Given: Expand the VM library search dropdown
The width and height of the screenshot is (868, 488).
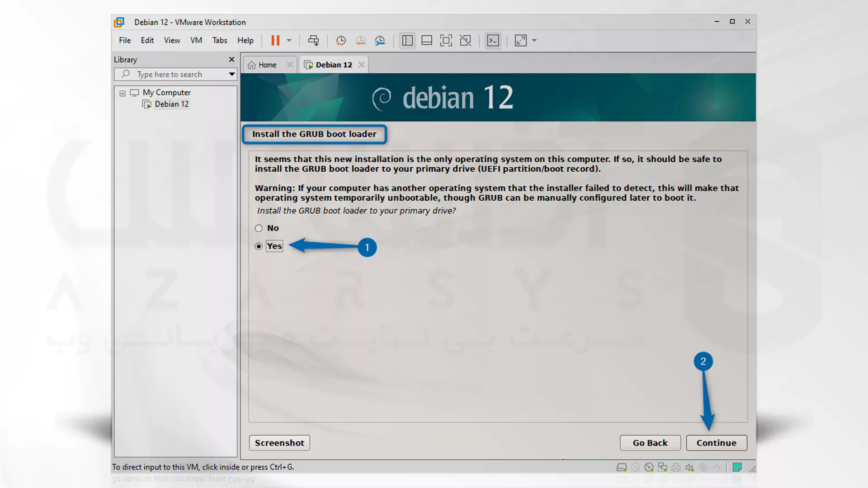Looking at the screenshot, I should click(x=232, y=74).
